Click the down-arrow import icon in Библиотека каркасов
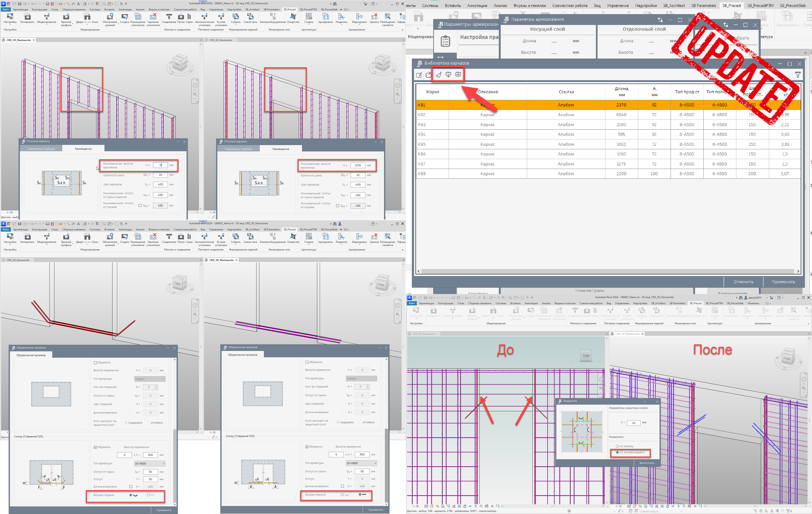Screen dimensions: 812x514 (x=448, y=75)
